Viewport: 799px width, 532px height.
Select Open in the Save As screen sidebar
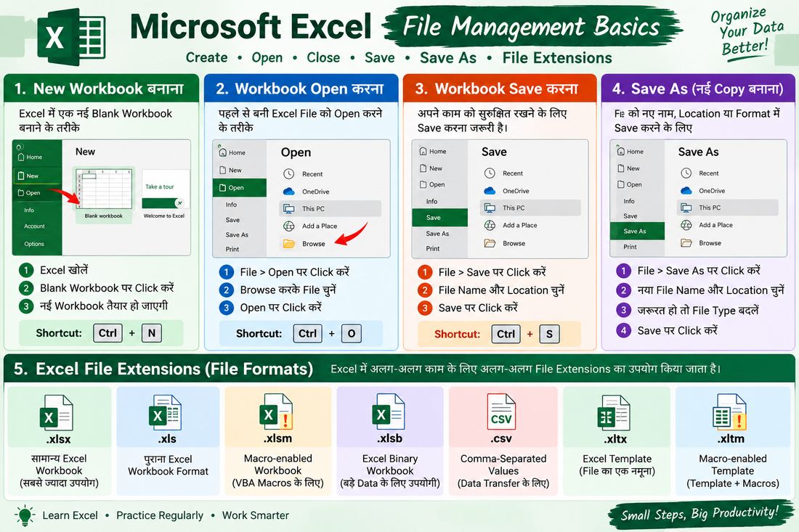point(629,185)
